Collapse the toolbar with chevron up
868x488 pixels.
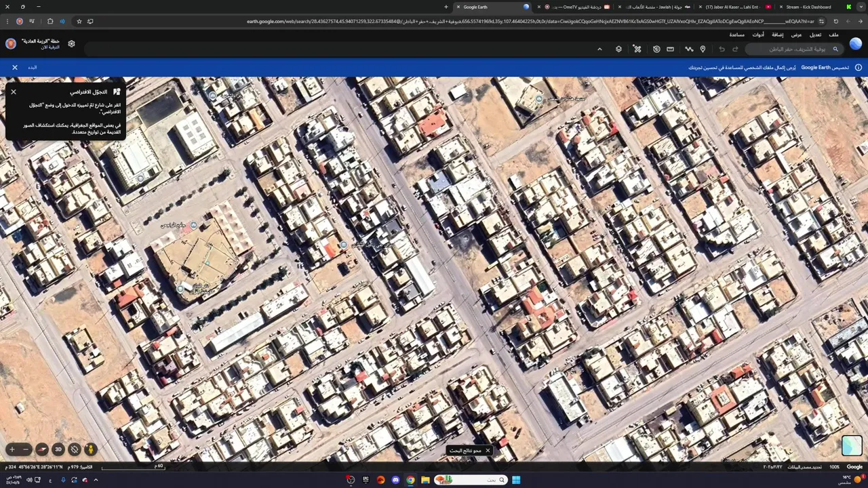(x=599, y=49)
